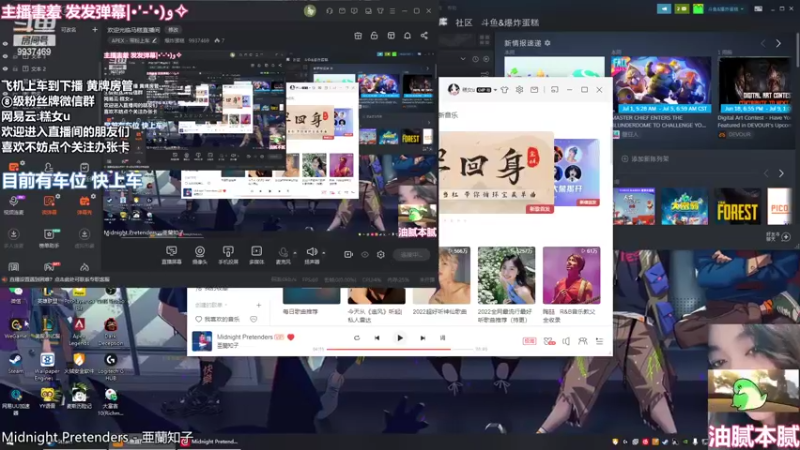Click Steam Big Picture mode icon

pos(758,9)
